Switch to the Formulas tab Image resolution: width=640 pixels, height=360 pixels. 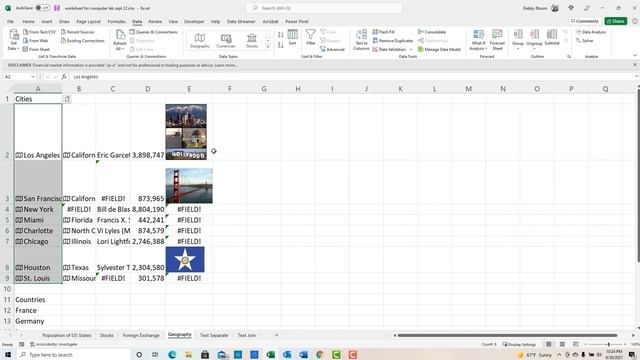tap(116, 21)
